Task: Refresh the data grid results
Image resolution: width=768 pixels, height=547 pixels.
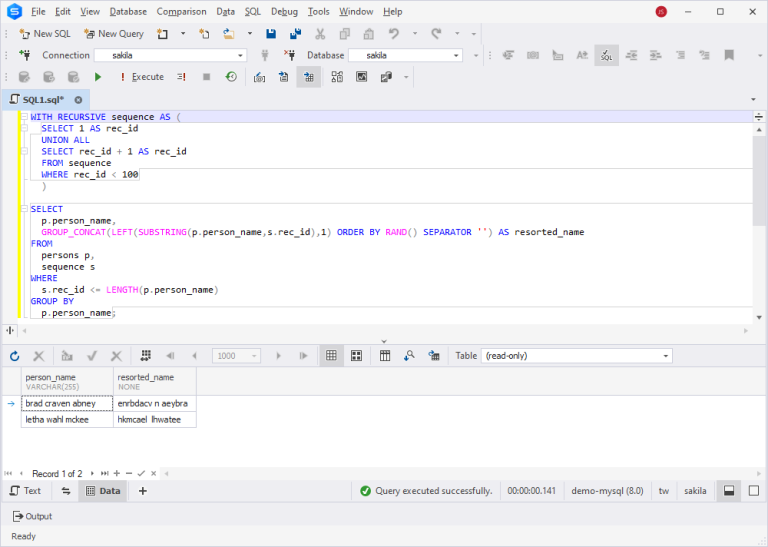Action: (x=15, y=356)
